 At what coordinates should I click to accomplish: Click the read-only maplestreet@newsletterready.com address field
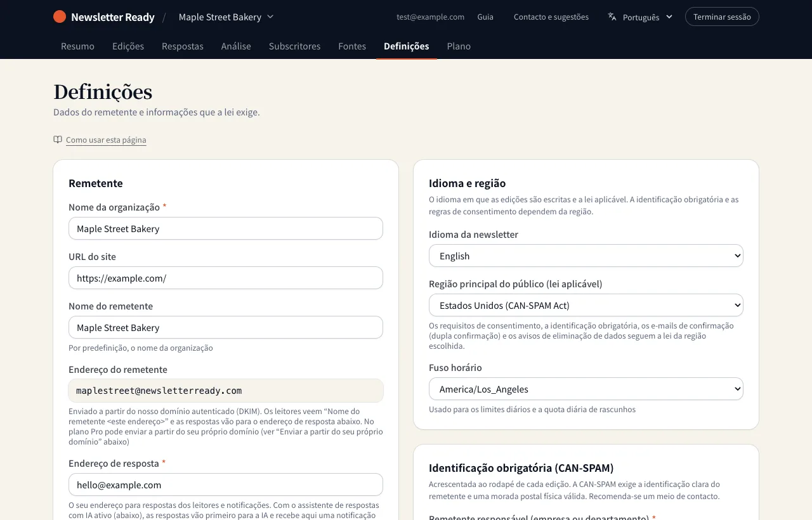226,391
